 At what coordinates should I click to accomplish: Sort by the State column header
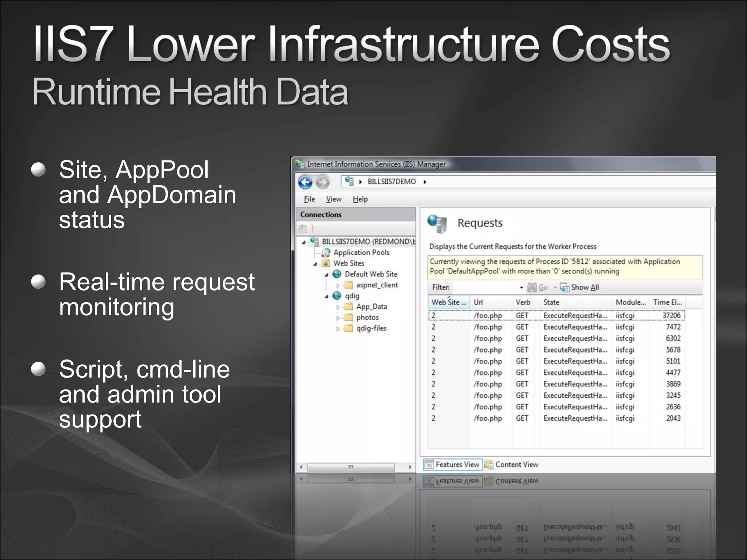pyautogui.click(x=575, y=302)
